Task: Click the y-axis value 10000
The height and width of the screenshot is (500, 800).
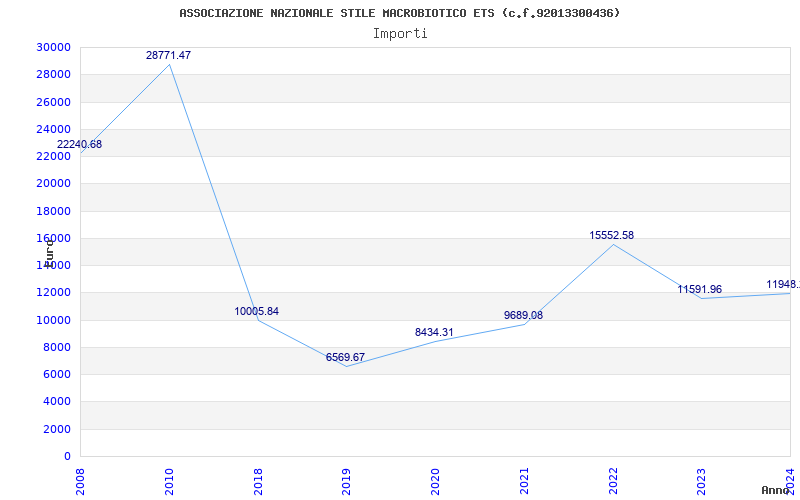Action: (x=54, y=320)
